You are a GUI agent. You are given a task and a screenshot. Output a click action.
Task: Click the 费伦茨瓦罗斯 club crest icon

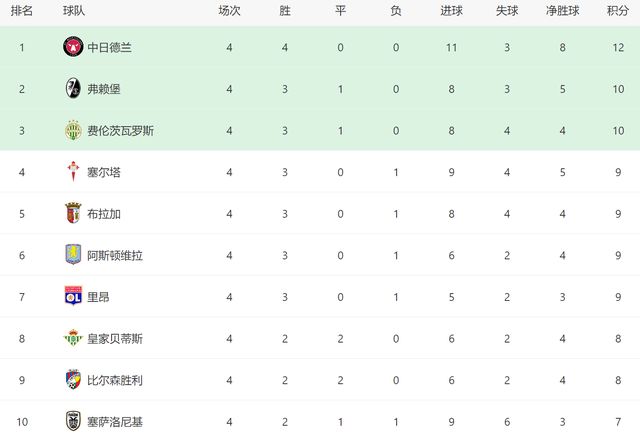coord(72,131)
